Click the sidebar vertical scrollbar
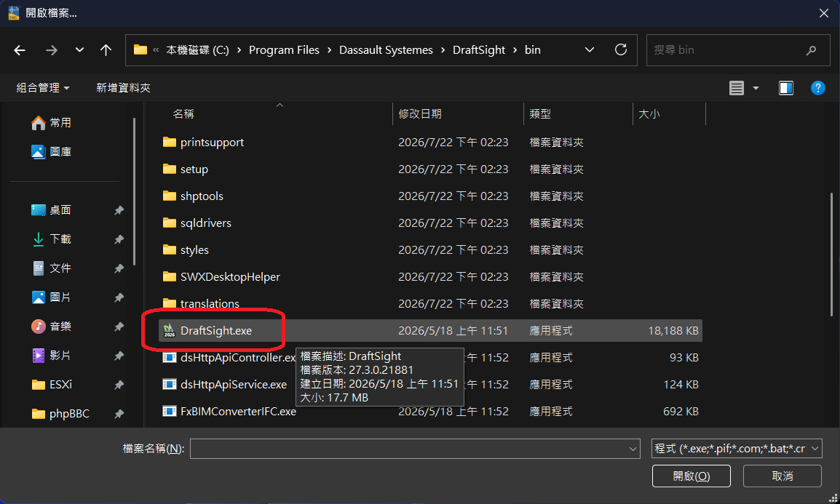This screenshot has width=840, height=504. (134, 191)
